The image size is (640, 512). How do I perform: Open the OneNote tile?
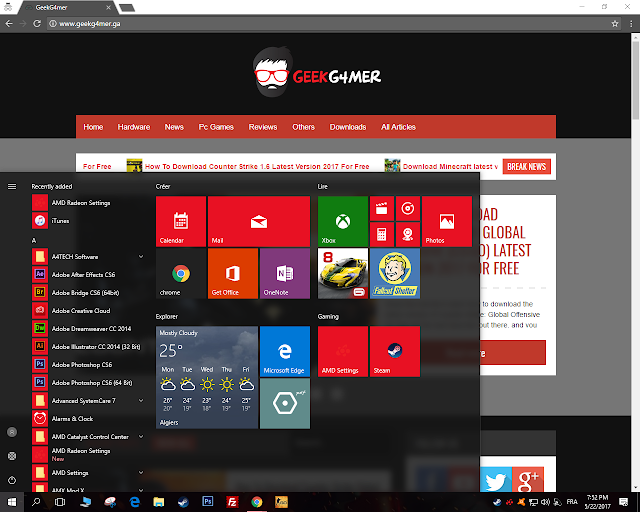[285, 273]
